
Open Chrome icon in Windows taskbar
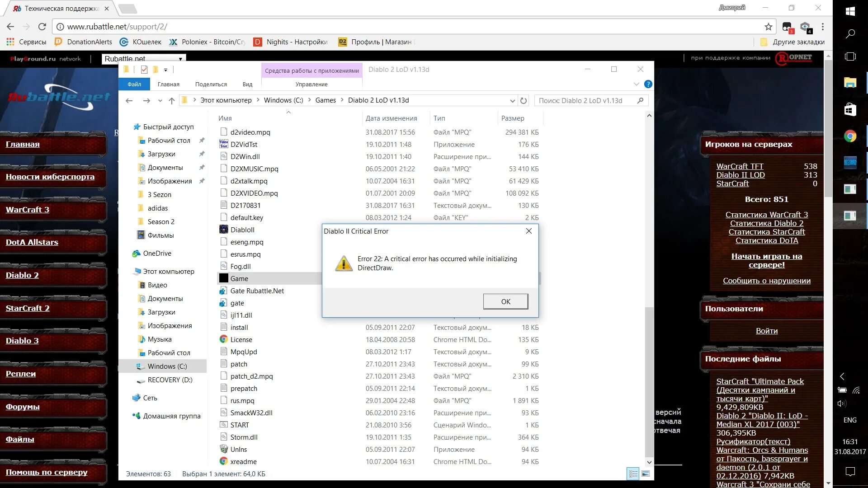click(x=850, y=136)
